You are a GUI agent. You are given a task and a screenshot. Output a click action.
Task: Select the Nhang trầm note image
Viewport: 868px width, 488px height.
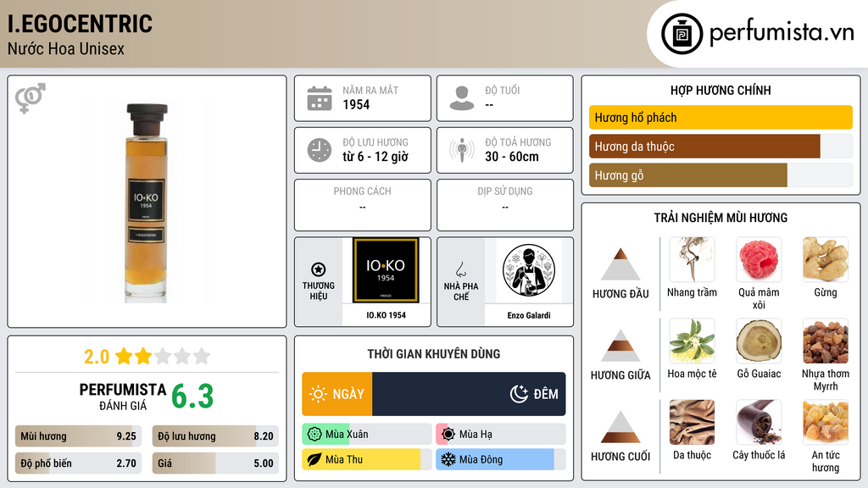pyautogui.click(x=692, y=259)
